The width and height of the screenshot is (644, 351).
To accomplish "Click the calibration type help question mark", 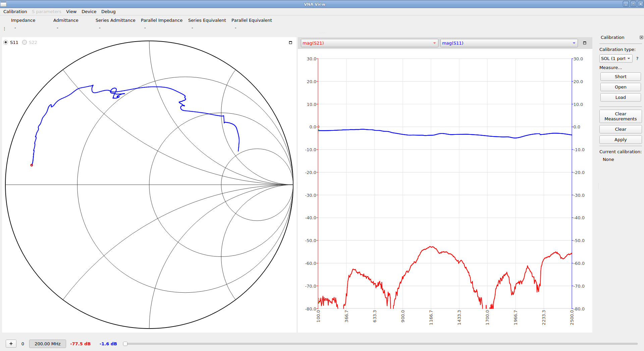I will click(637, 59).
